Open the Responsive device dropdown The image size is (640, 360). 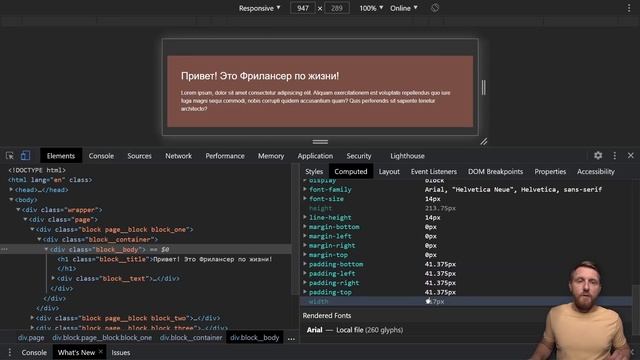(x=260, y=8)
